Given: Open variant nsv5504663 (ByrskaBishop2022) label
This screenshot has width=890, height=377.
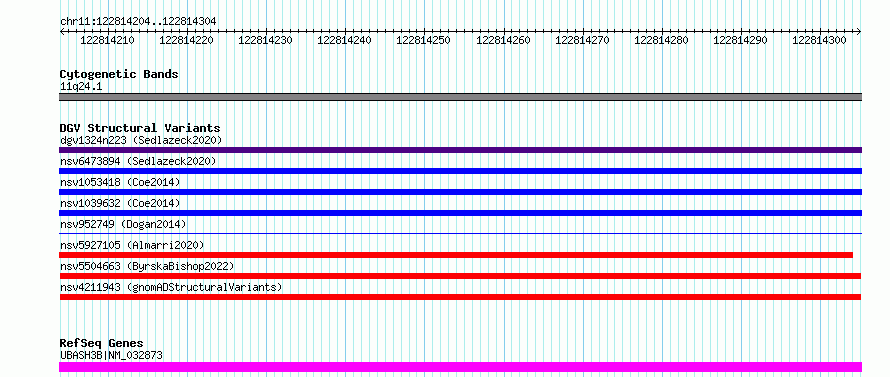Looking at the screenshot, I should (x=147, y=266).
